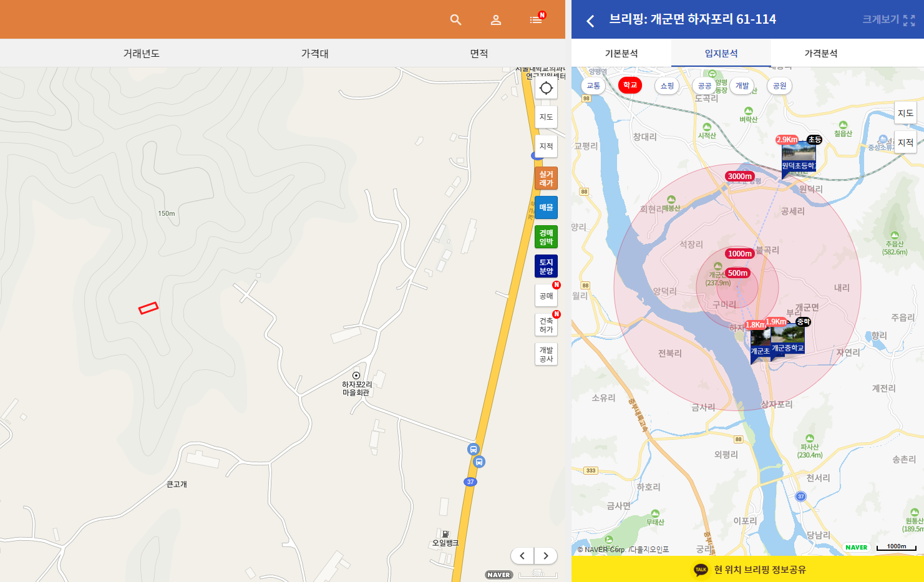
Task: Open the 거래년도 filter
Action: point(142,54)
